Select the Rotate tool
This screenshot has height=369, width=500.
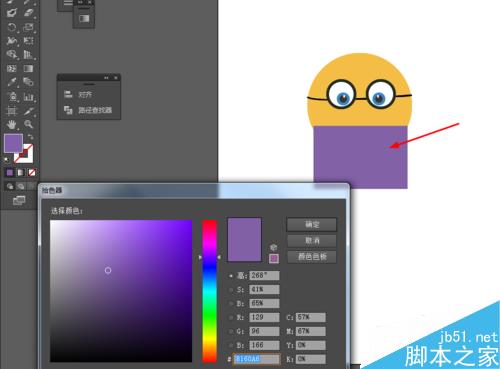pyautogui.click(x=12, y=27)
